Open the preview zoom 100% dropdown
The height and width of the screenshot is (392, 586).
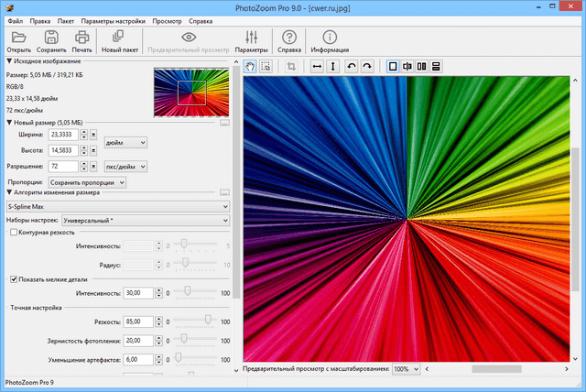point(406,368)
